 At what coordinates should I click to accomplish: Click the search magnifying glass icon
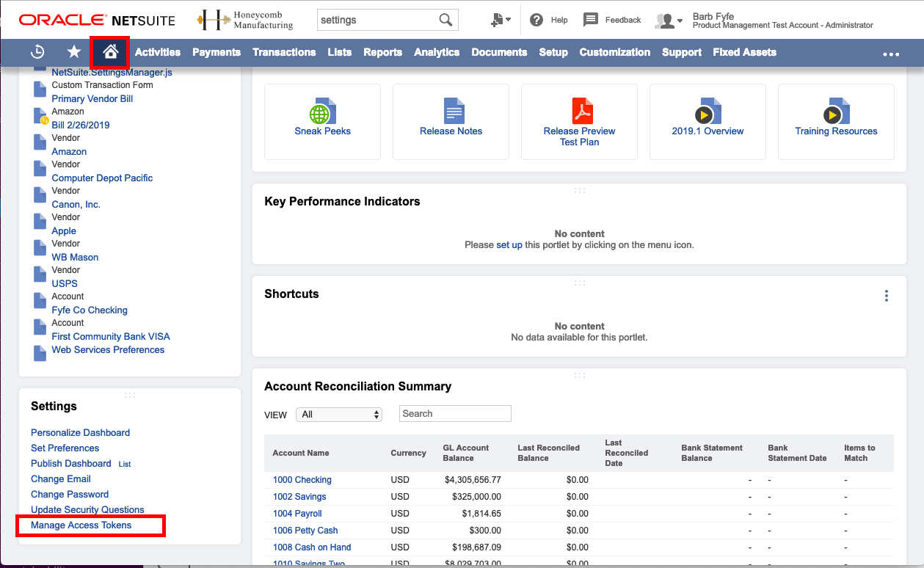tap(445, 20)
